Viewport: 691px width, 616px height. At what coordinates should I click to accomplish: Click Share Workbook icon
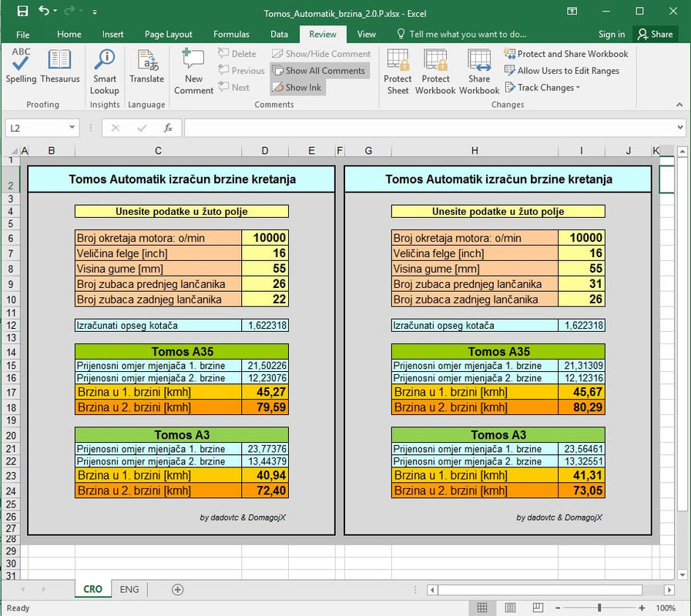pyautogui.click(x=479, y=72)
